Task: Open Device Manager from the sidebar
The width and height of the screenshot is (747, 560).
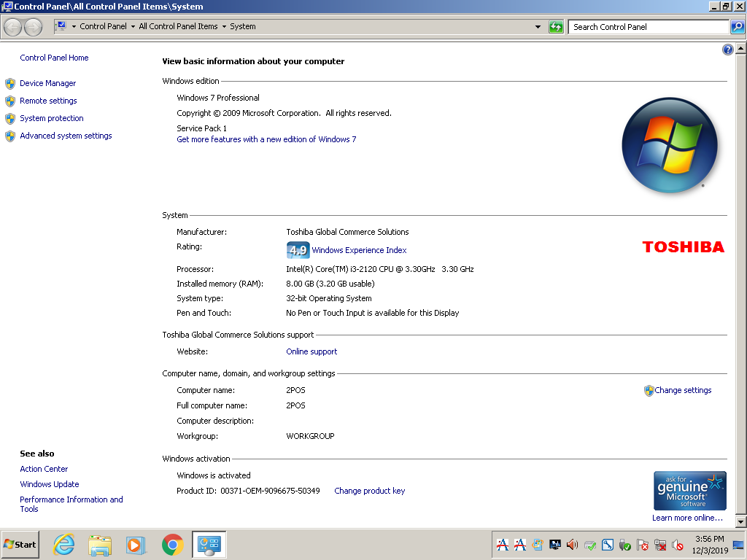Action: coord(47,83)
